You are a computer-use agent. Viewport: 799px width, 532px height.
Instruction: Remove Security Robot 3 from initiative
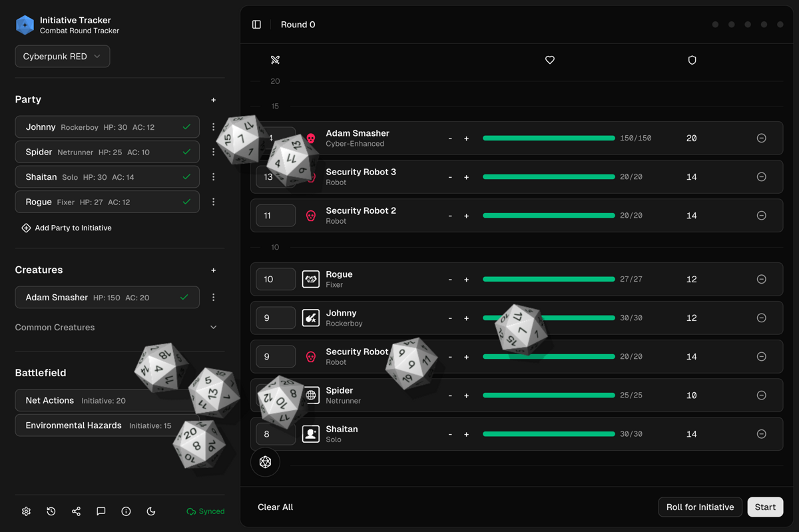(x=762, y=177)
